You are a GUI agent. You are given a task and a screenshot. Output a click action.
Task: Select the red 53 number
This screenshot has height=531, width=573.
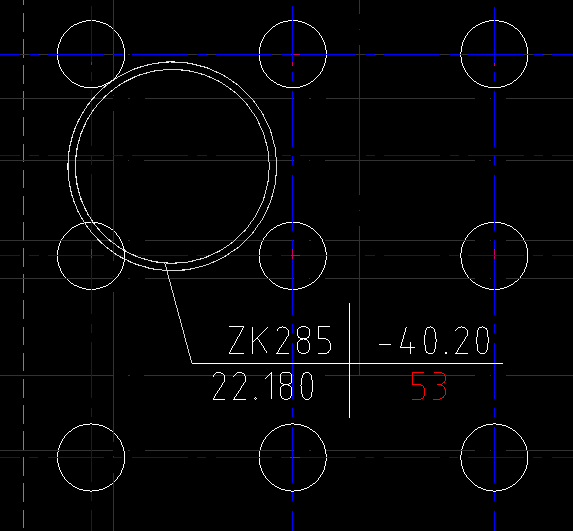click(x=429, y=386)
